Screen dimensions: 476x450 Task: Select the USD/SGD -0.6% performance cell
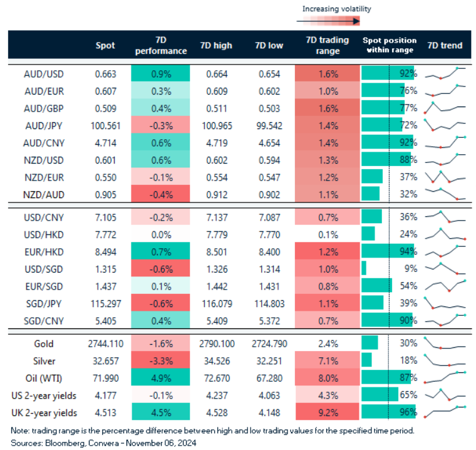(160, 268)
